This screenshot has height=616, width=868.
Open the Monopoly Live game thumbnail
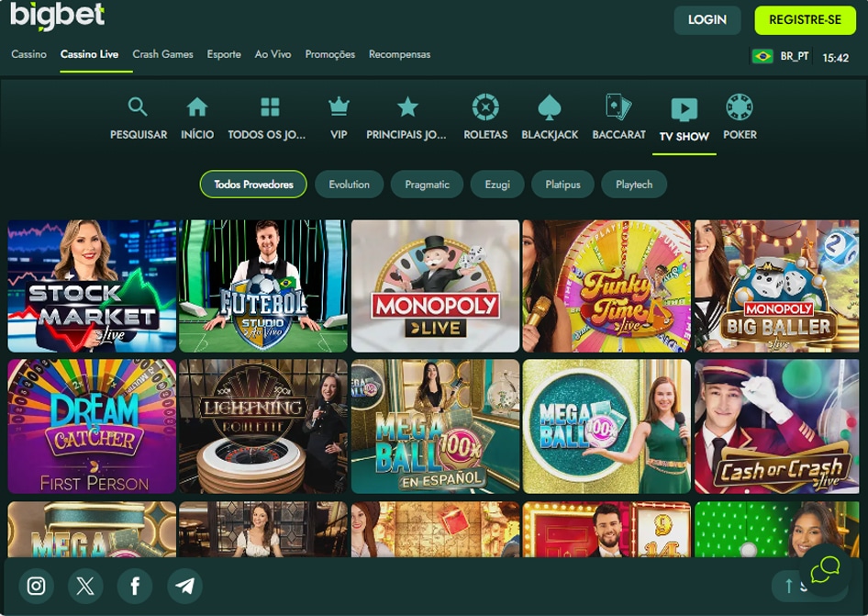[435, 286]
